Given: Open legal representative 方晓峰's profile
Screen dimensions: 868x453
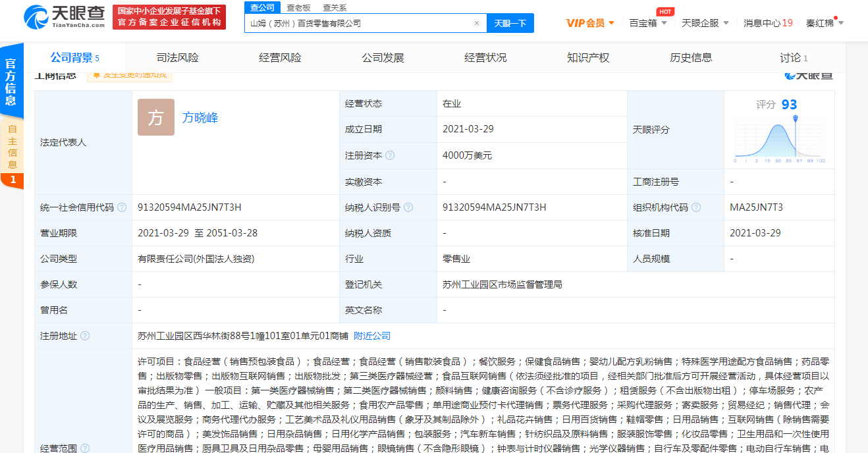Looking at the screenshot, I should tap(200, 118).
